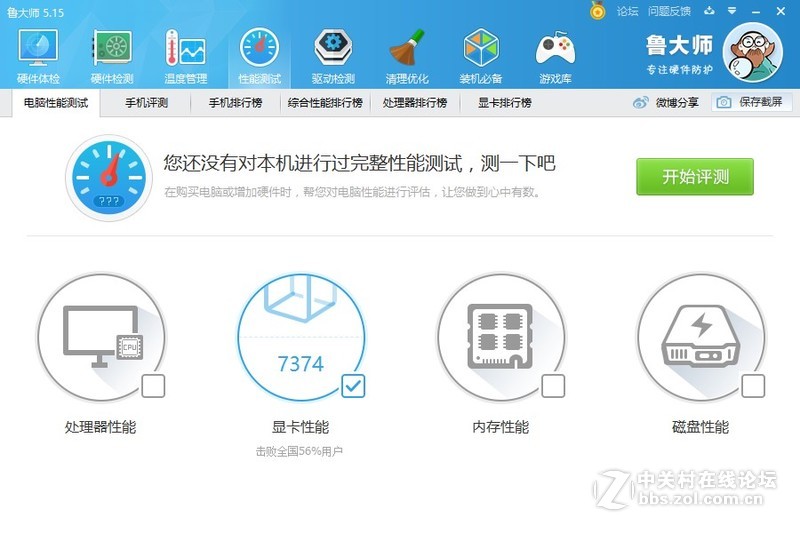This screenshot has height=533, width=800.
Task: Click the gold medal icon in the title bar
Action: (x=597, y=11)
